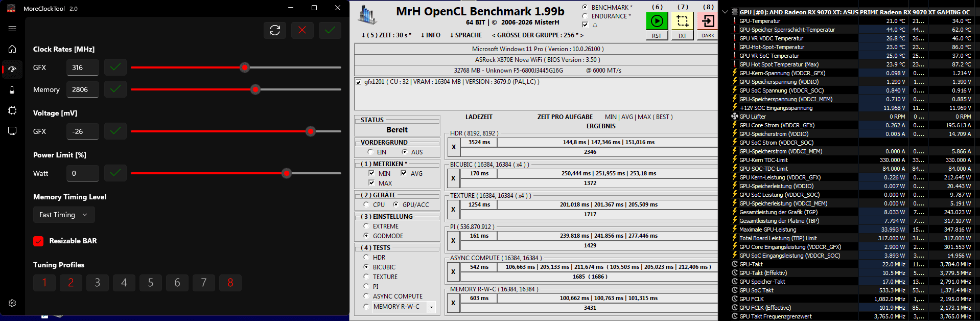The width and height of the screenshot is (980, 321).
Task: Toggle the MIN metric checkbox
Action: (371, 174)
